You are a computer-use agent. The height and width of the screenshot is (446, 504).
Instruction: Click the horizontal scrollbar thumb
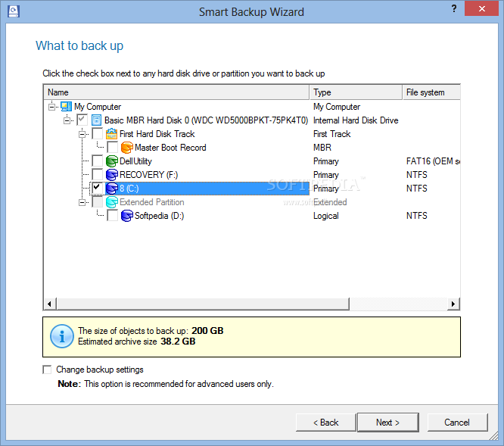coord(203,304)
